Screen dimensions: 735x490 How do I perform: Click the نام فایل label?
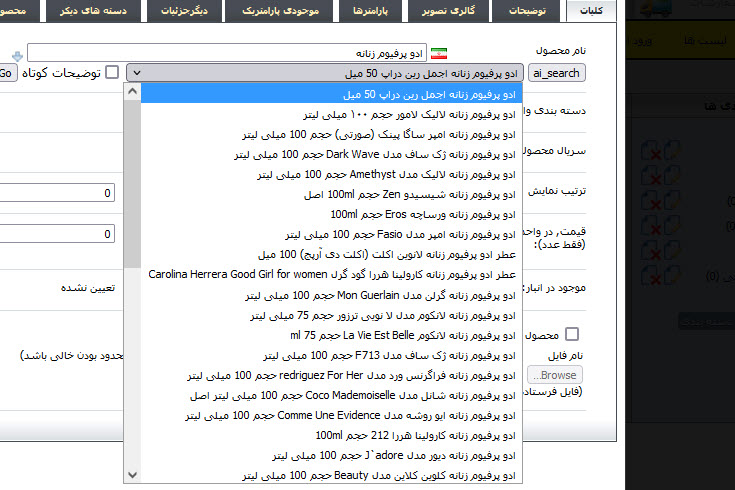(x=565, y=356)
